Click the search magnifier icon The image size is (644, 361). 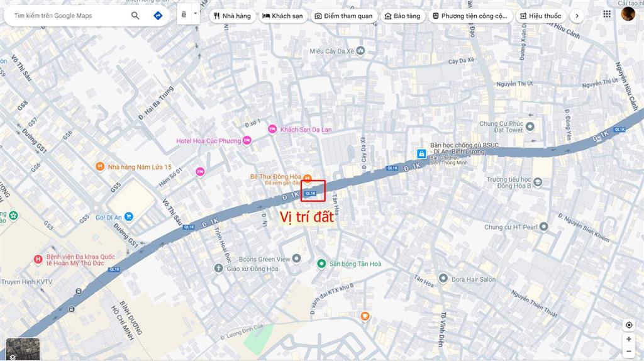pos(135,16)
